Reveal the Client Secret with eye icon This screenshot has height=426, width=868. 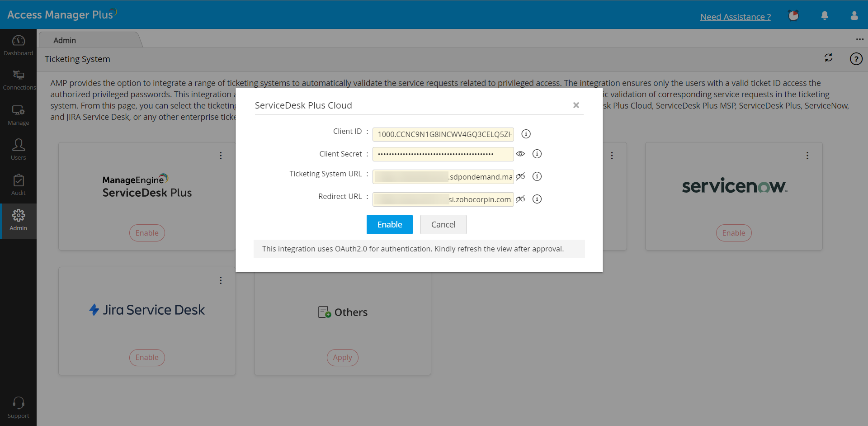tap(520, 154)
